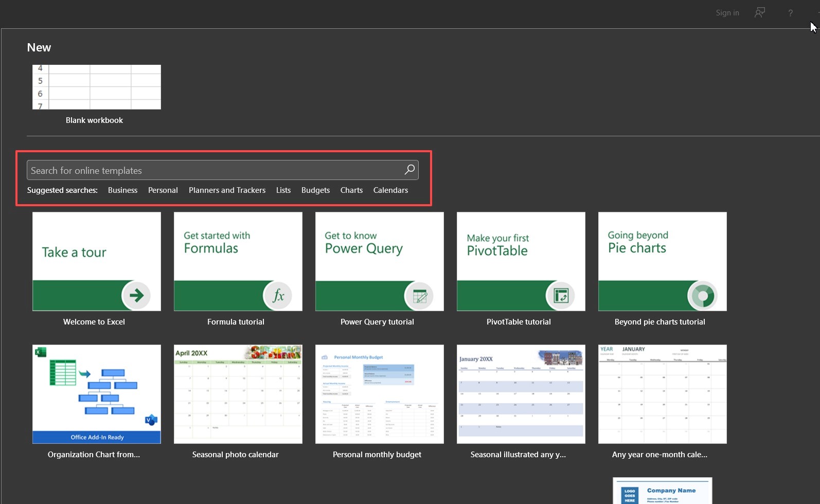Choose Planners and Trackers suggested search
Screen dimensions: 820x504
click(227, 190)
